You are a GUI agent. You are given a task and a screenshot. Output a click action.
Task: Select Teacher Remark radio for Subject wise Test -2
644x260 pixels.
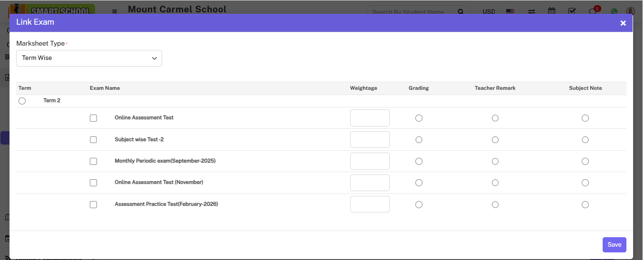click(x=495, y=140)
